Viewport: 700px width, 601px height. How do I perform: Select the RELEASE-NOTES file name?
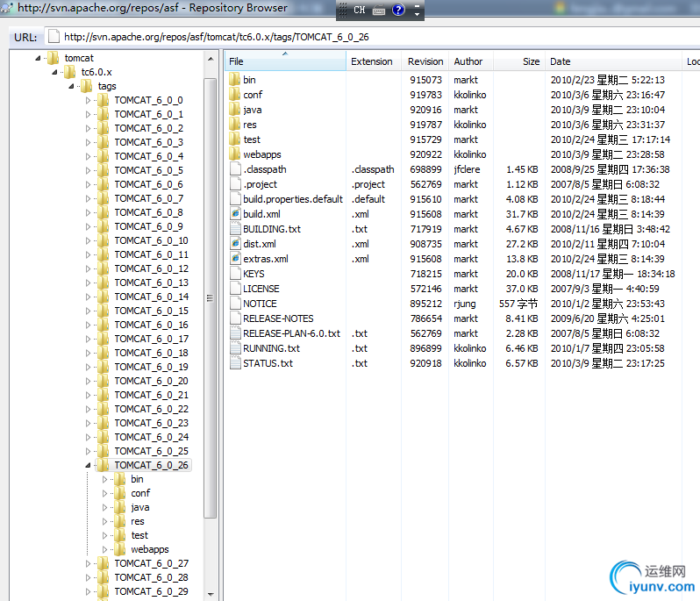point(278,318)
